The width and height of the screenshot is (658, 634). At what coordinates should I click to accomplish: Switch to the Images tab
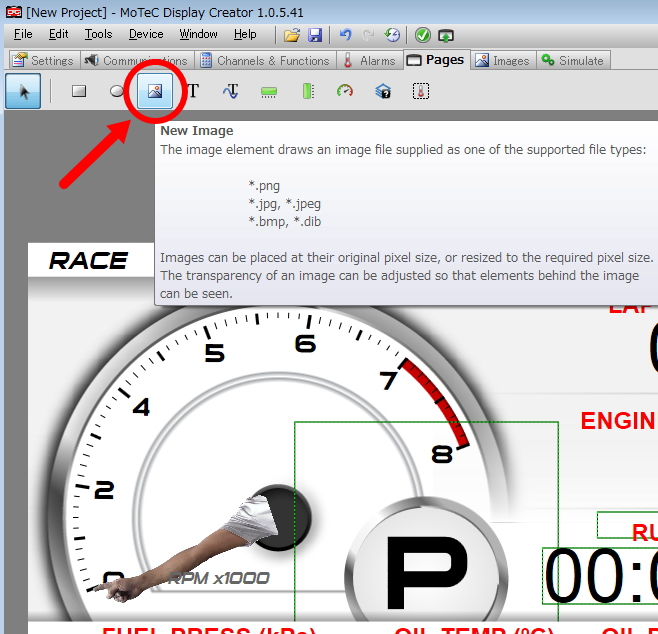tap(502, 60)
